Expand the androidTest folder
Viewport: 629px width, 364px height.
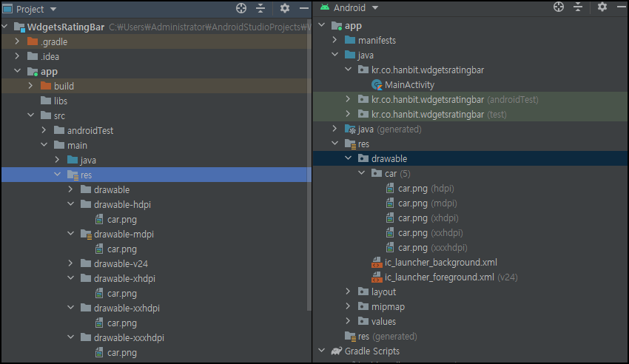tap(44, 130)
